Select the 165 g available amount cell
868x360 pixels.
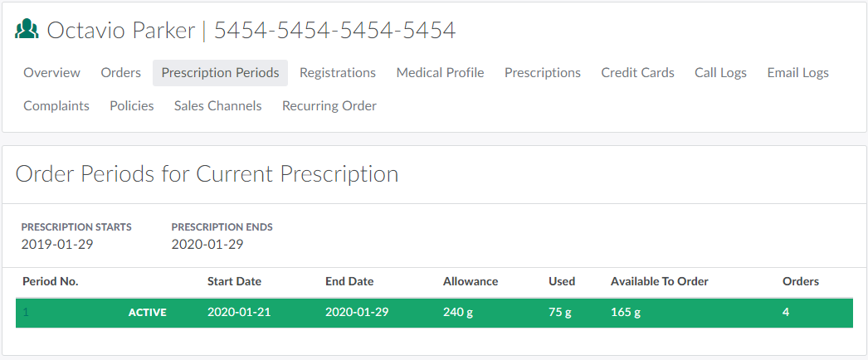[626, 313]
